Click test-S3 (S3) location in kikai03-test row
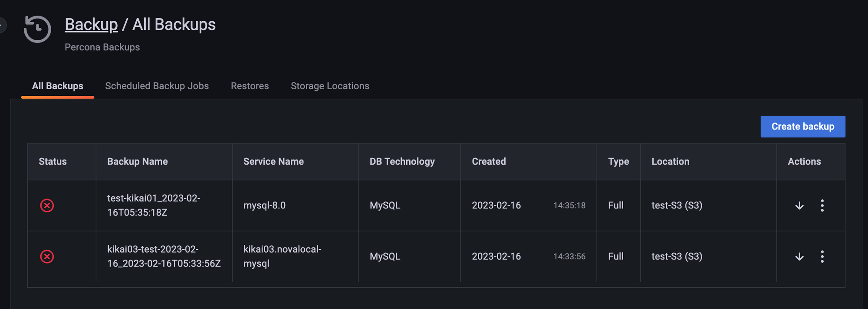The image size is (868, 309). click(677, 257)
